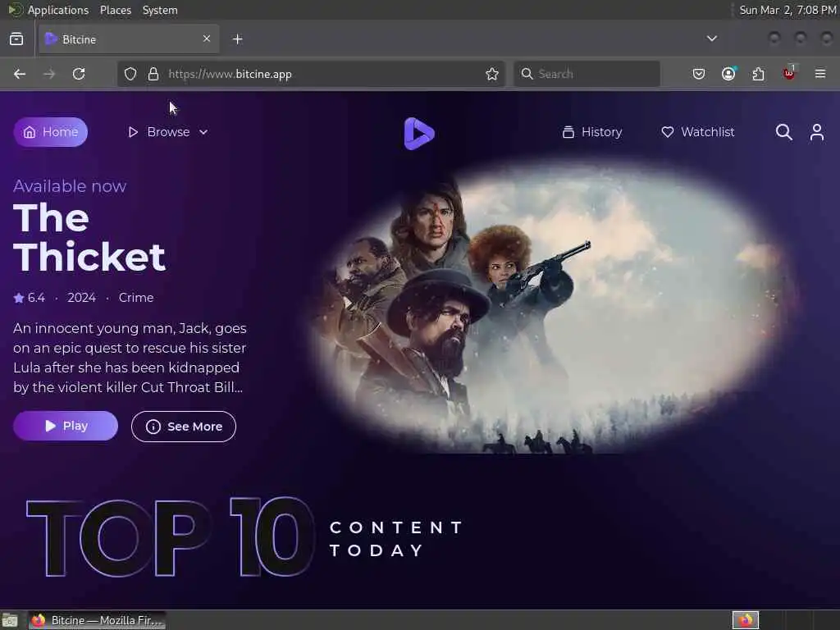Go to the Home nav item
This screenshot has width=840, height=630.
pyautogui.click(x=51, y=132)
